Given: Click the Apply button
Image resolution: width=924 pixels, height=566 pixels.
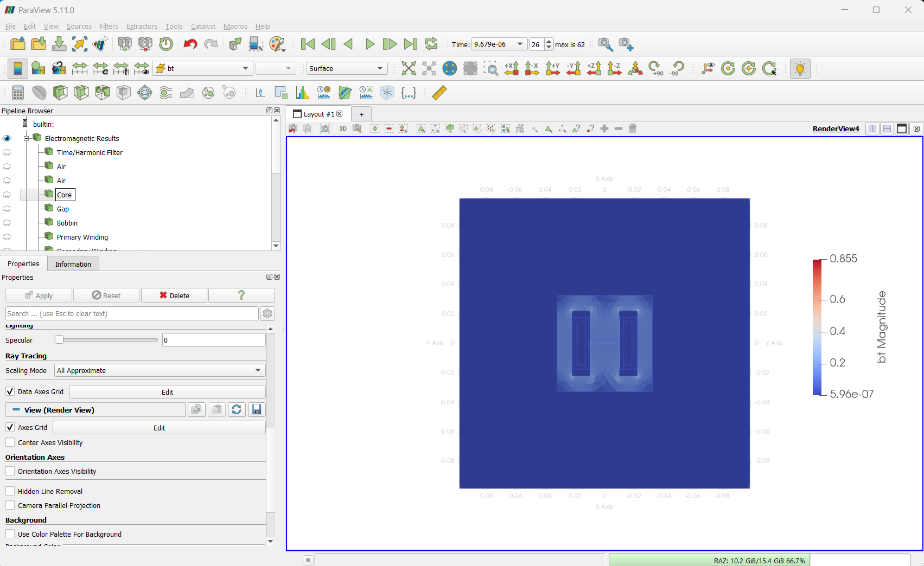Looking at the screenshot, I should click(39, 295).
